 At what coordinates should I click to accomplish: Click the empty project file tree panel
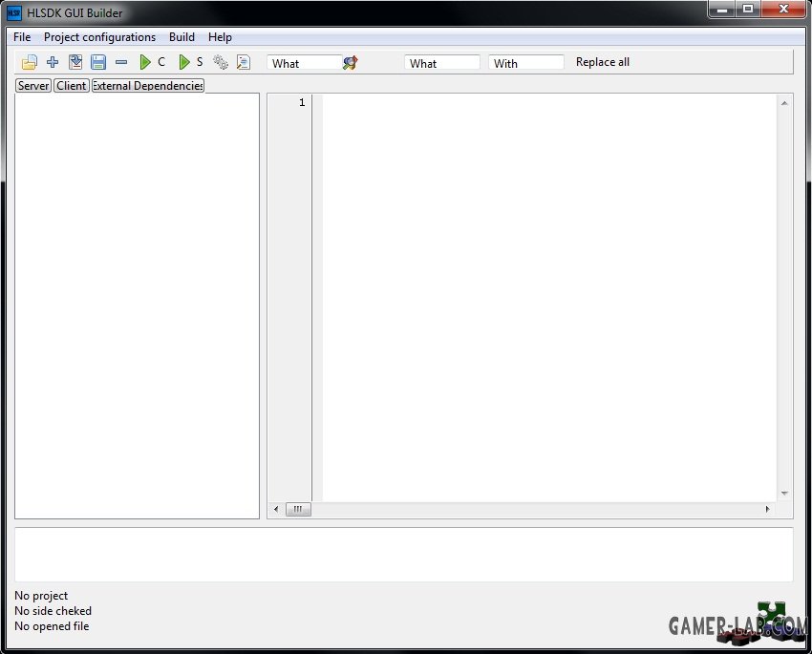point(137,306)
